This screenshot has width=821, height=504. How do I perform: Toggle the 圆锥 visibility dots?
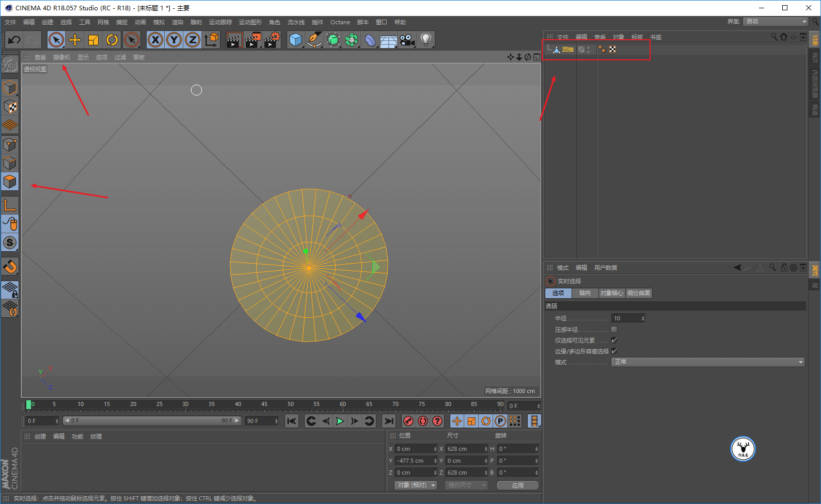click(x=589, y=50)
